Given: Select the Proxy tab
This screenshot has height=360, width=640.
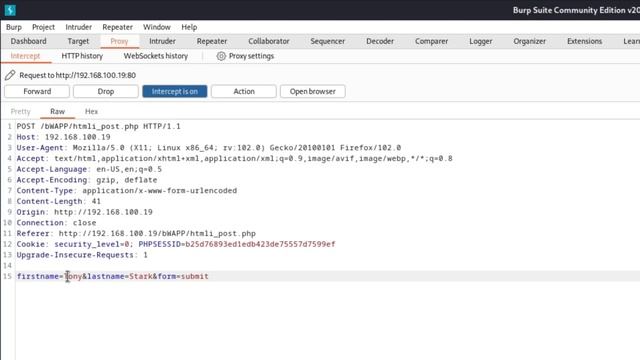Looking at the screenshot, I should point(119,41).
